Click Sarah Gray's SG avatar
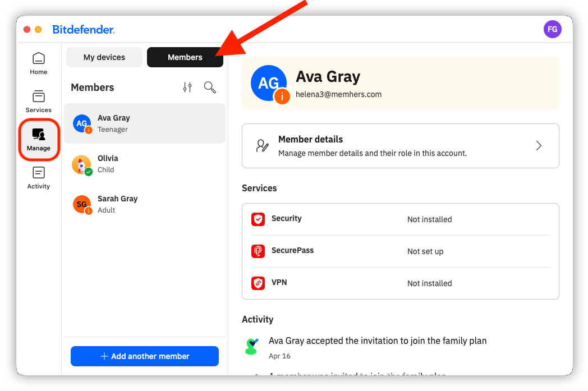The image size is (588, 391). 82,204
